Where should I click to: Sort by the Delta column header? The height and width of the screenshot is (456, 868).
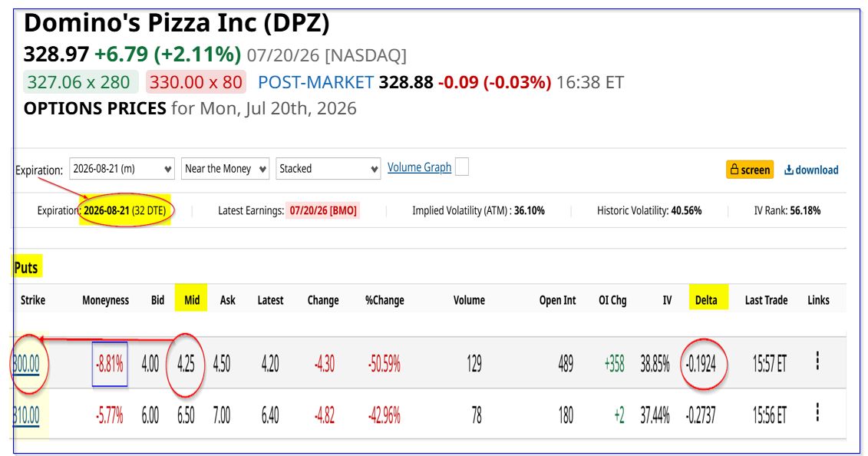(x=706, y=300)
